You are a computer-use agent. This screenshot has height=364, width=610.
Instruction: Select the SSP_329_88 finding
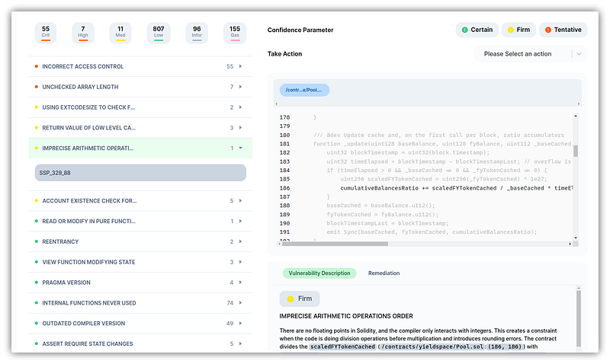pos(140,173)
